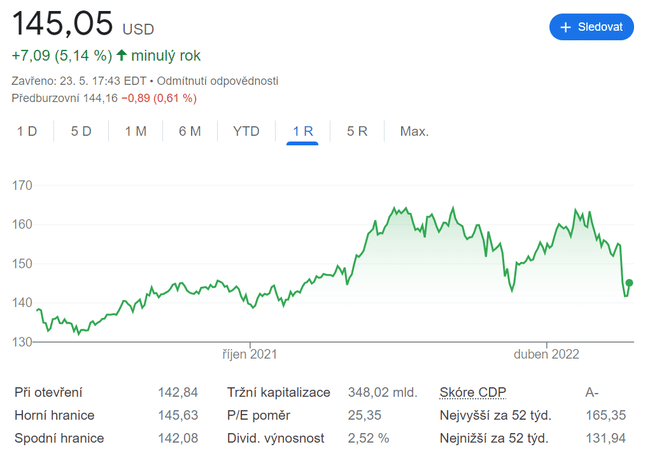Click the Sledovat follow button
This screenshot has height=453, width=650.
point(591,27)
